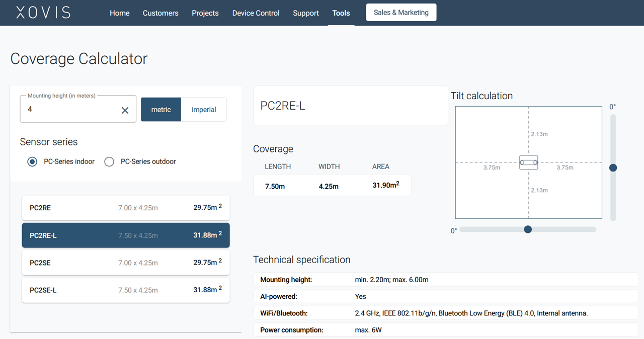Click the XOVIS logo
This screenshot has height=339, width=644.
[x=43, y=13]
